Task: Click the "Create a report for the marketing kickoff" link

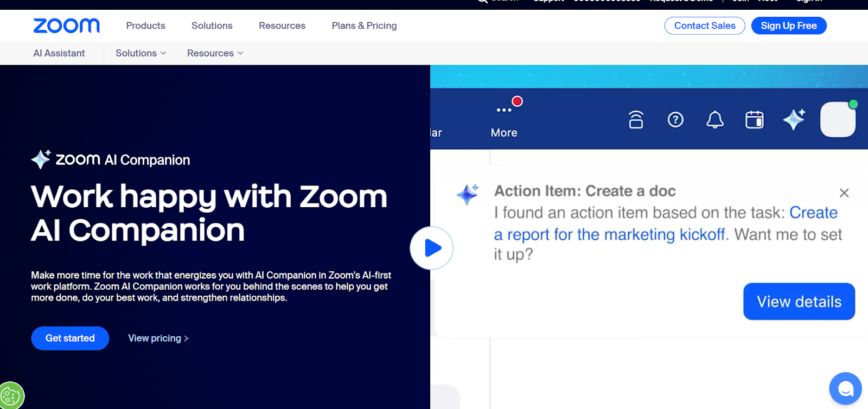Action: pos(666,223)
